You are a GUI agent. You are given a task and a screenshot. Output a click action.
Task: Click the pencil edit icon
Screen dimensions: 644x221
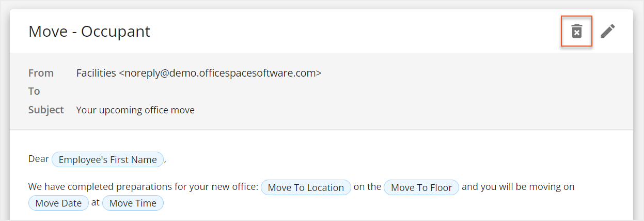point(607,32)
